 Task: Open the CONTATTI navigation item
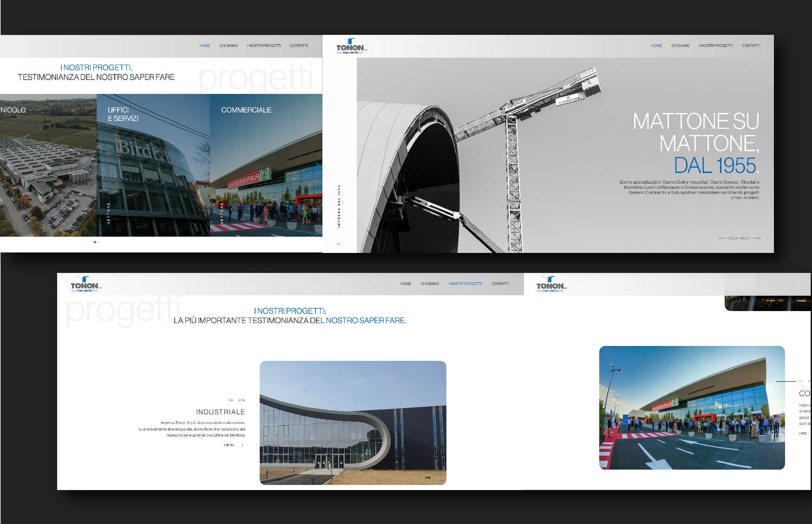(751, 46)
